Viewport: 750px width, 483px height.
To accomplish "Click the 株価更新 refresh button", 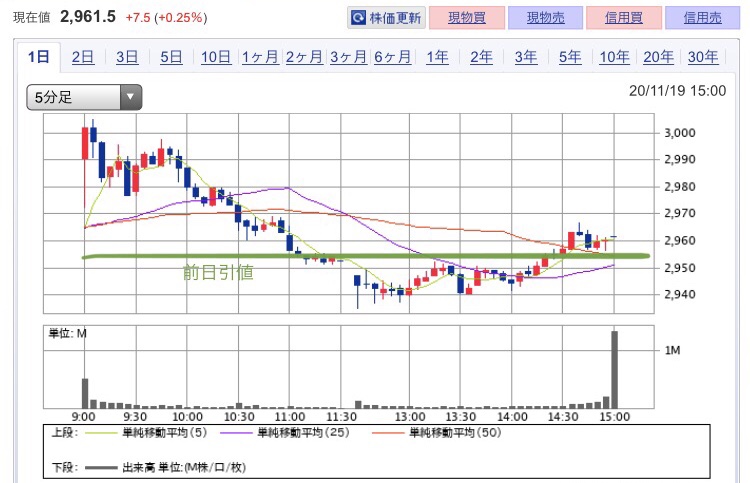I will 386,18.
